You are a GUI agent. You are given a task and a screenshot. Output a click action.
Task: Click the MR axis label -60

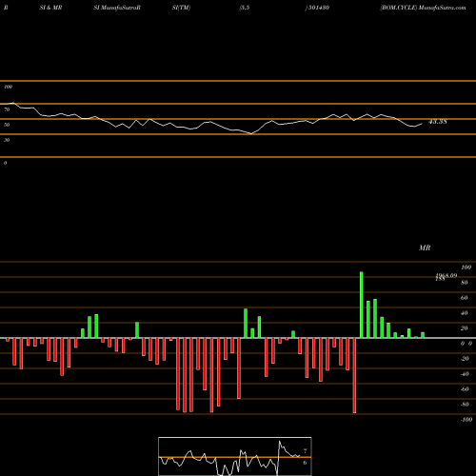[x=465, y=389]
